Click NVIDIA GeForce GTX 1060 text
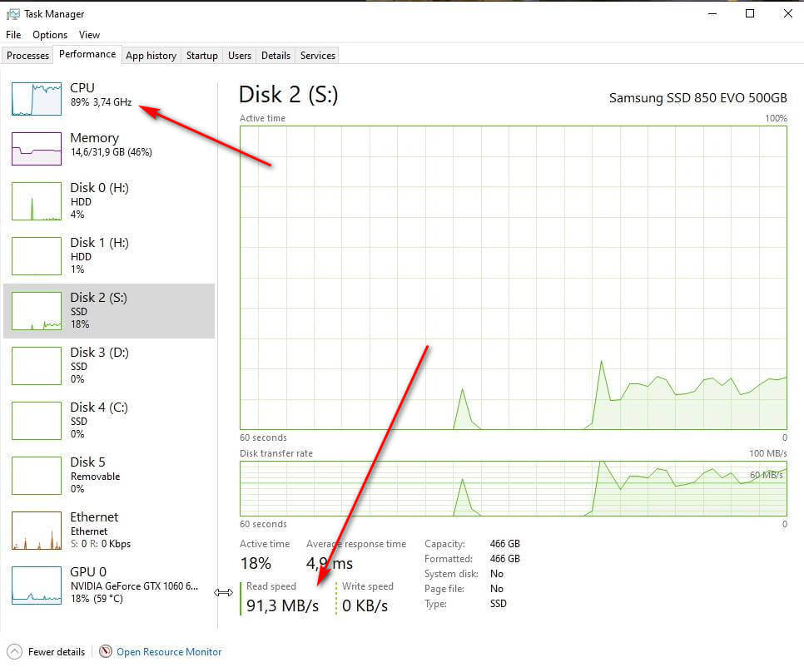The width and height of the screenshot is (804, 672). pyautogui.click(x=134, y=586)
